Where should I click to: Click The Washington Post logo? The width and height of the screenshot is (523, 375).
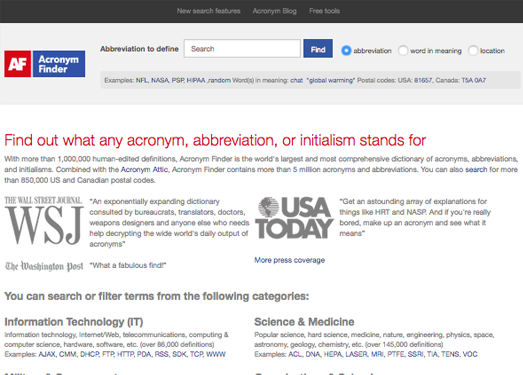point(44,266)
